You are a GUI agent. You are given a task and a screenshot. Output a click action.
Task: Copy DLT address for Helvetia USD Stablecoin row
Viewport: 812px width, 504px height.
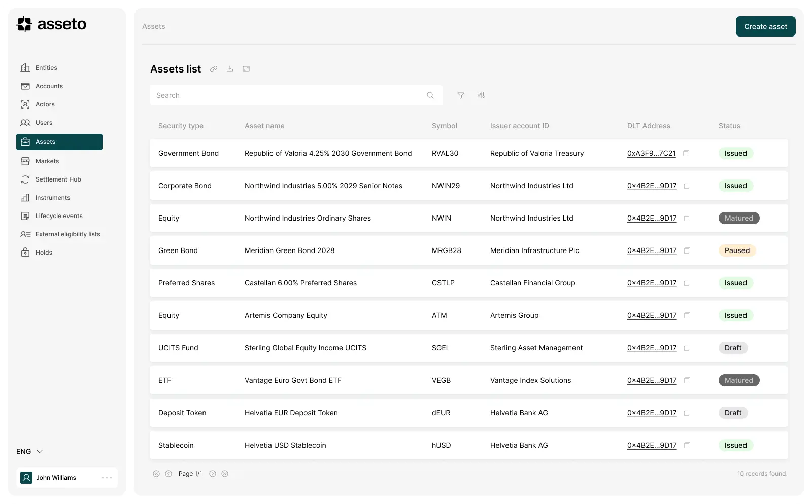coord(687,445)
